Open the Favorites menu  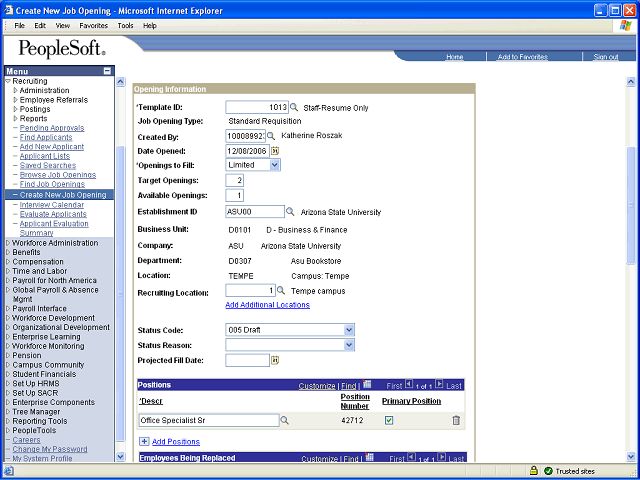coord(93,26)
